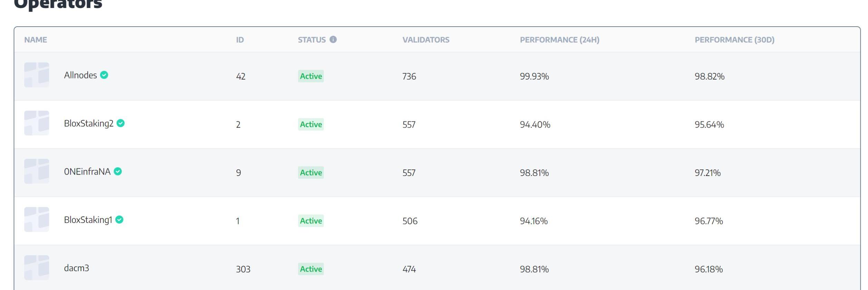This screenshot has height=290, width=868.
Task: Click the BloxStaking2 verified checkmark icon
Action: coord(120,123)
